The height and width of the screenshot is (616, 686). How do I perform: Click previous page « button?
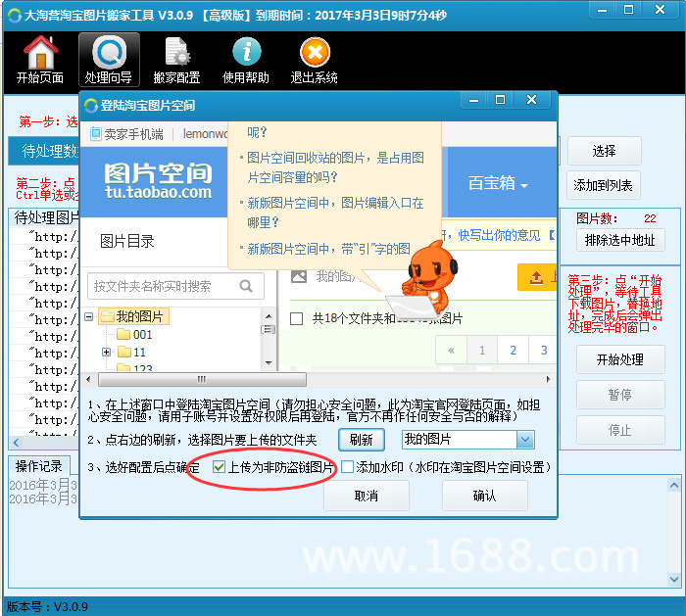451,350
